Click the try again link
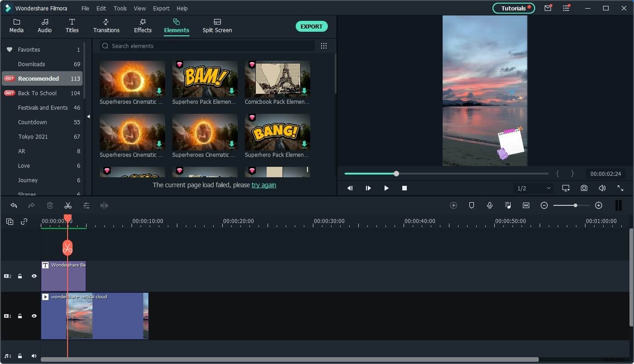This screenshot has width=634, height=364. 263,185
